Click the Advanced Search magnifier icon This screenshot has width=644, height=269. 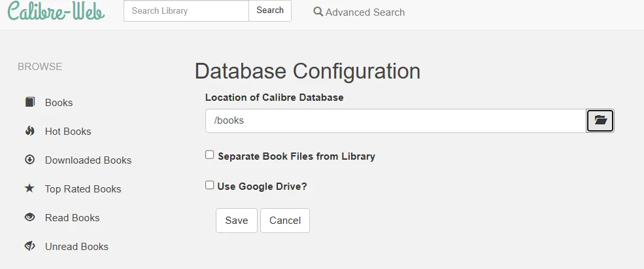(x=318, y=12)
